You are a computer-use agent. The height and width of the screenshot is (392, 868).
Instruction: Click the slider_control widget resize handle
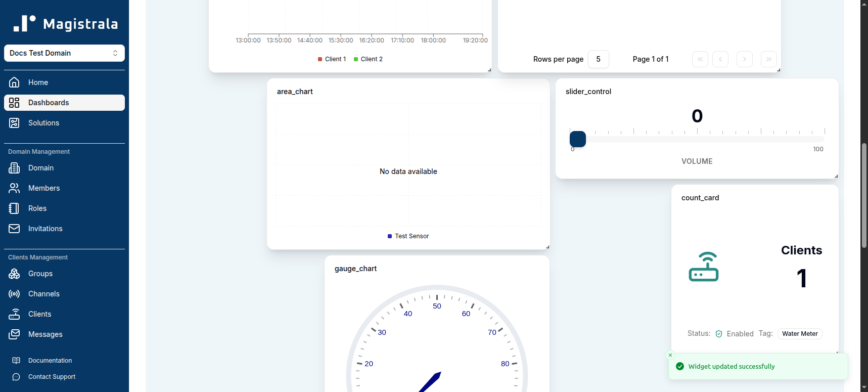coord(836,176)
